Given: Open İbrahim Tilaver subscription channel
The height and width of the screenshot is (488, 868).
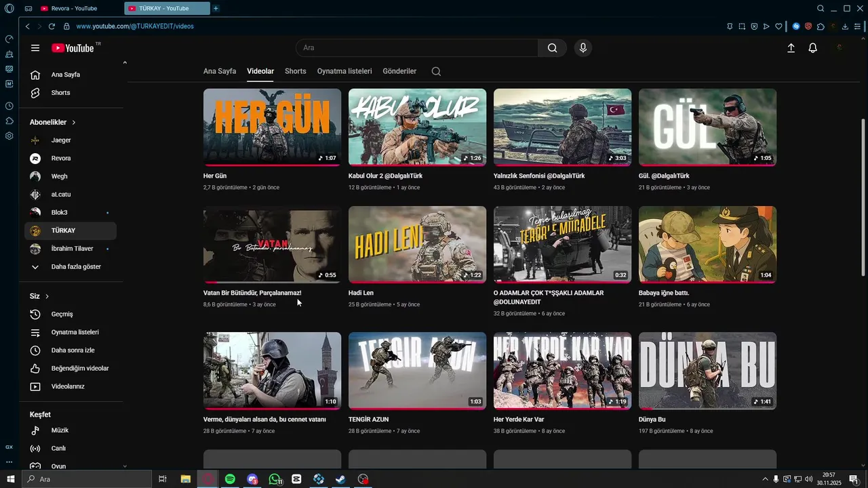Looking at the screenshot, I should [71, 249].
